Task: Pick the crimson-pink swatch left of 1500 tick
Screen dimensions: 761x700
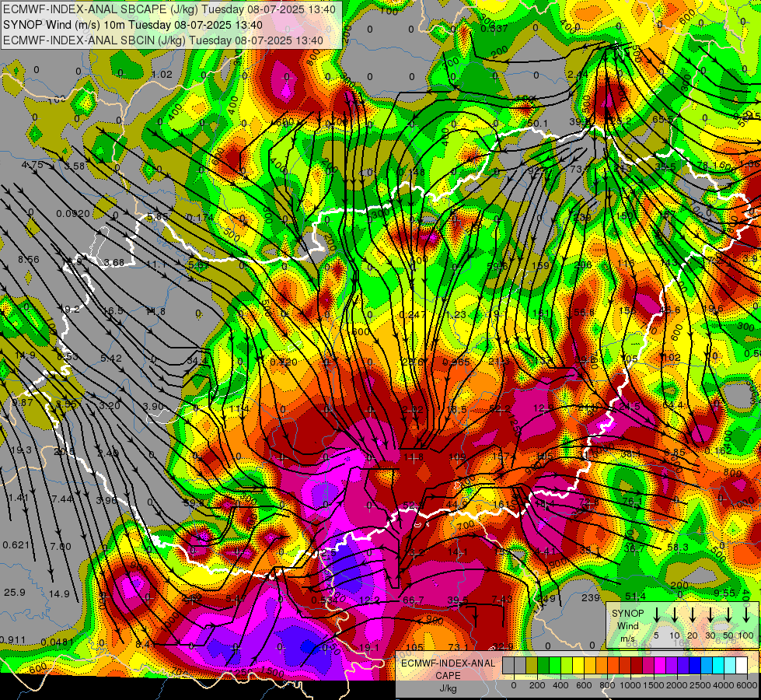Action: (648, 665)
